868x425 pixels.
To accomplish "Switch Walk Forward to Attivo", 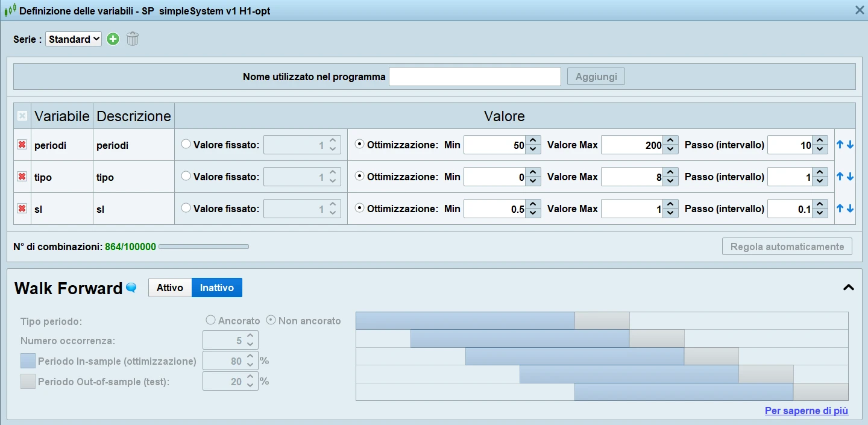I will 170,288.
